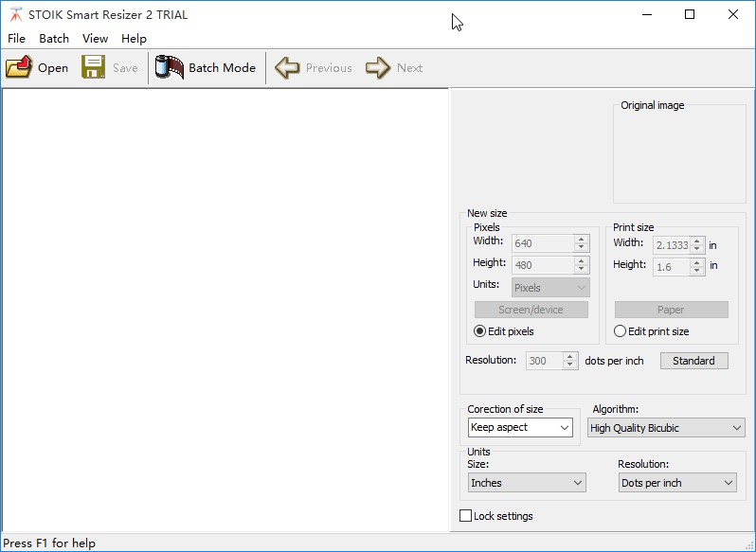Click the Save floppy disk icon
Screen dimensions: 756x552
point(93,67)
